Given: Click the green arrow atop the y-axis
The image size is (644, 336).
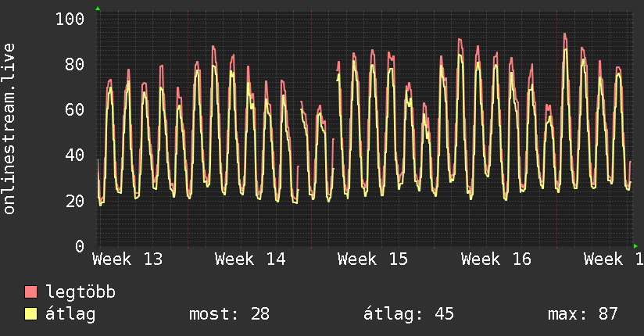Looking at the screenshot, I should (x=98, y=9).
